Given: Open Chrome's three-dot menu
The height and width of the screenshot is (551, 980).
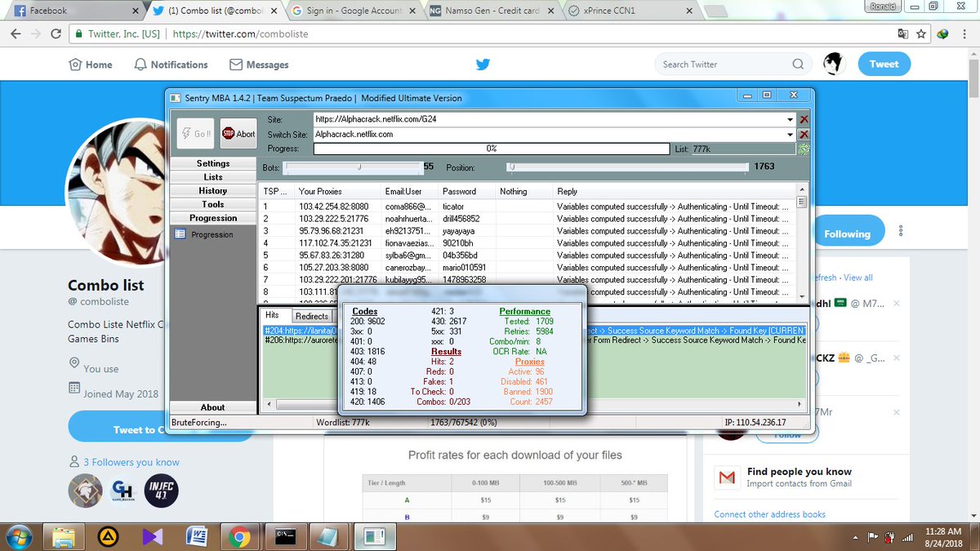Looking at the screenshot, I should click(964, 34).
